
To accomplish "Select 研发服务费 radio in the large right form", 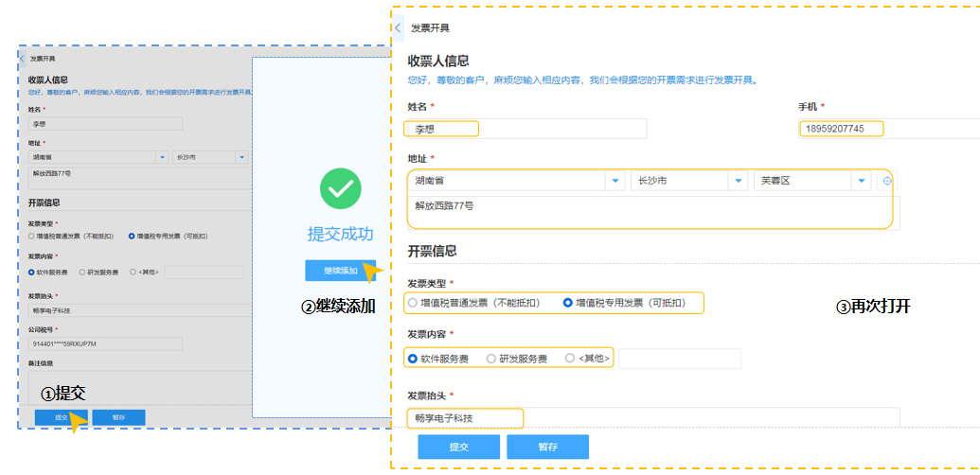I will point(490,359).
